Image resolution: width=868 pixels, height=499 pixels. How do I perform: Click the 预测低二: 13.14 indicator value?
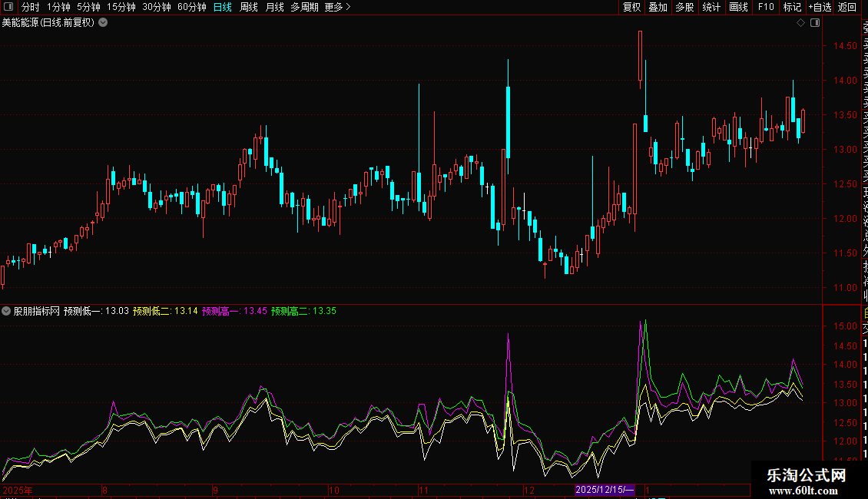click(165, 311)
